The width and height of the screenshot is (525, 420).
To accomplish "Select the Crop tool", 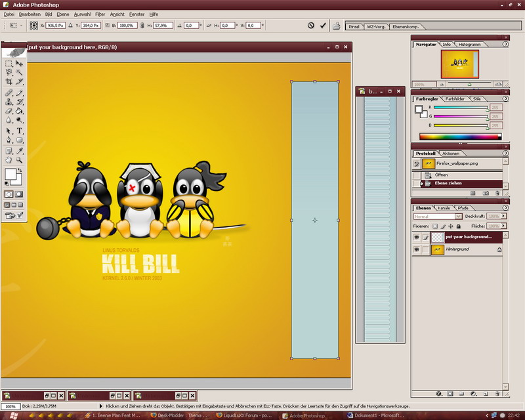I will 9,81.
